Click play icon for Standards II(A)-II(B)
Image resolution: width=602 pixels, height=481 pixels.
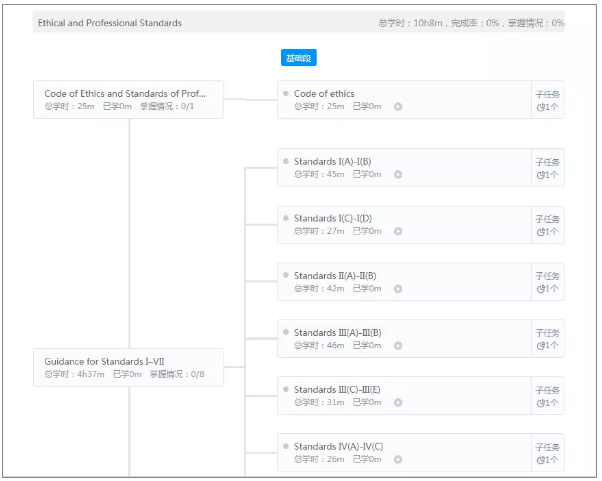[x=398, y=288]
